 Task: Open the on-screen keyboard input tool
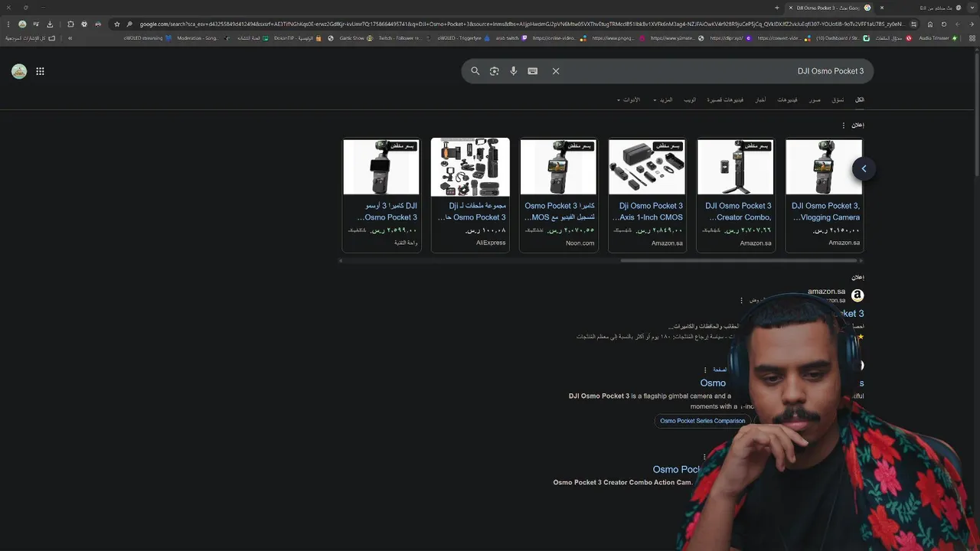(x=533, y=71)
